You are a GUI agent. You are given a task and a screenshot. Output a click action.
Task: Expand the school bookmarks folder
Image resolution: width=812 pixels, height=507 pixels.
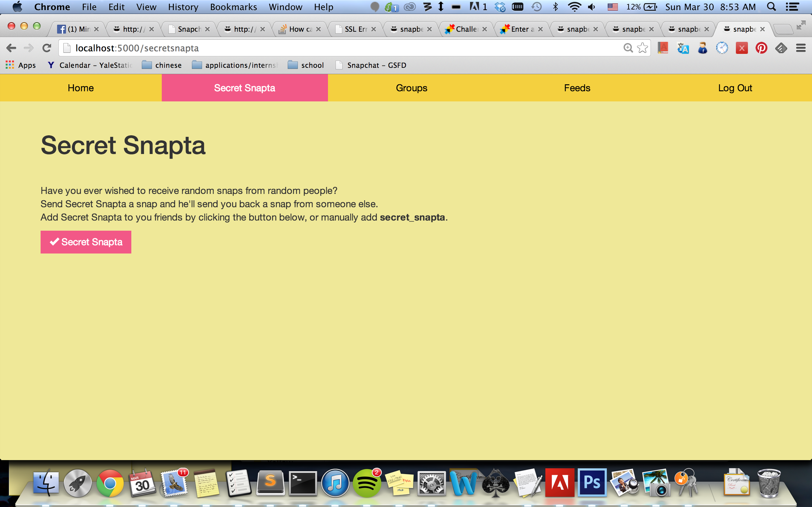[306, 65]
